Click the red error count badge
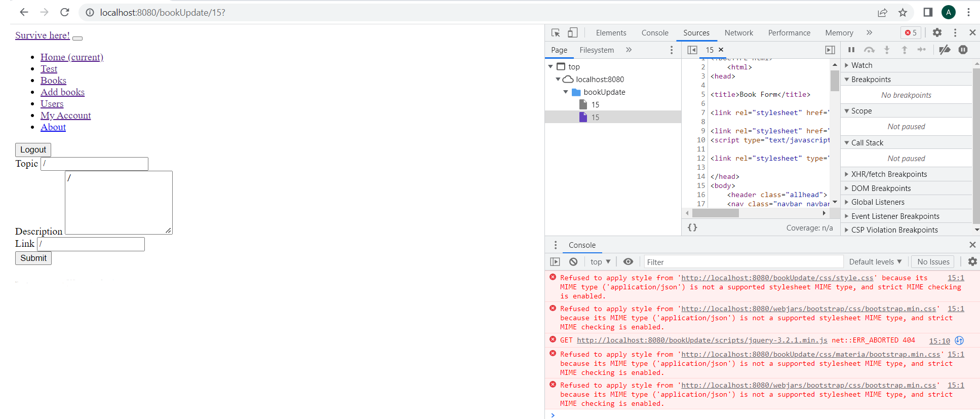This screenshot has height=419, width=980. coord(911,32)
